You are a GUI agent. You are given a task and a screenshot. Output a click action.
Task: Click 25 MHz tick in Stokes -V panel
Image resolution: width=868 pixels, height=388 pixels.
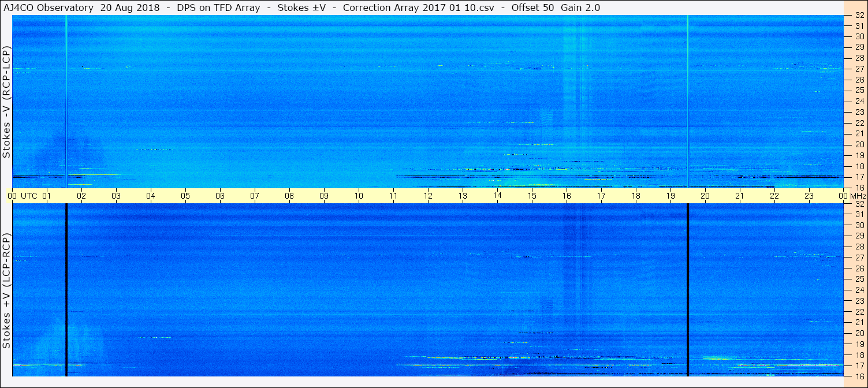[859, 90]
